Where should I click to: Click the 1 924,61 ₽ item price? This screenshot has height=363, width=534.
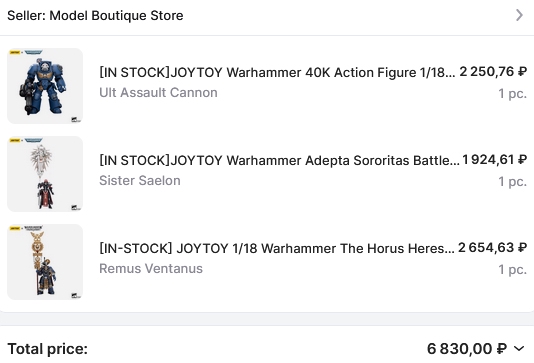pyautogui.click(x=494, y=160)
